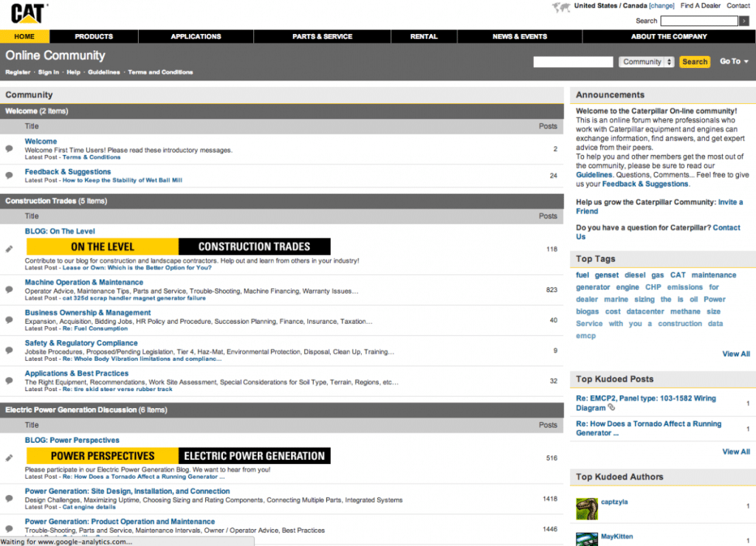Open Power Generation: Site Design, Installation forum
Image resolution: width=756 pixels, height=546 pixels.
tap(127, 491)
